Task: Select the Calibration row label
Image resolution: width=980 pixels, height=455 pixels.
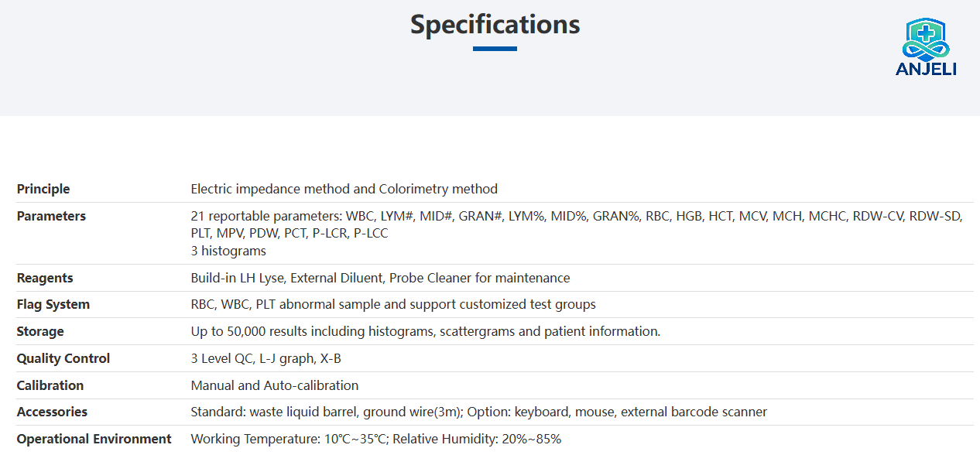Action: pyautogui.click(x=50, y=385)
